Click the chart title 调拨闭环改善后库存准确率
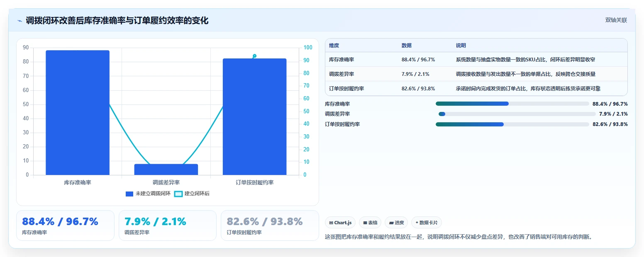 pos(117,20)
